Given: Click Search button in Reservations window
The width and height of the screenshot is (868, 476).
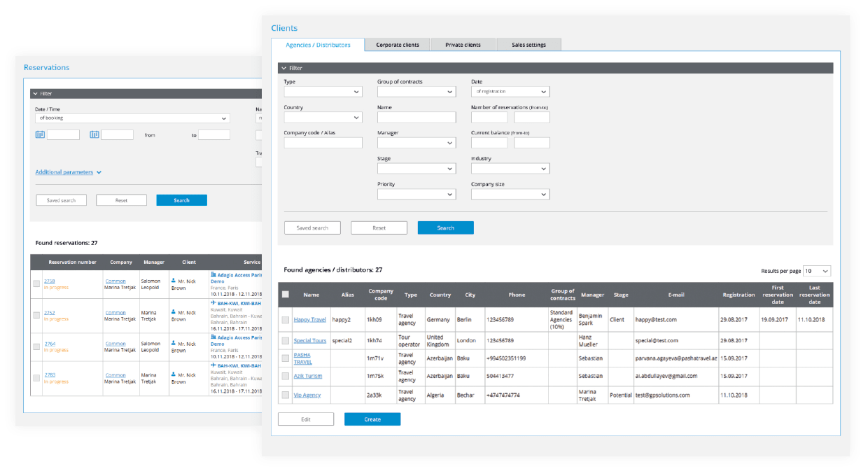Looking at the screenshot, I should click(x=181, y=200).
